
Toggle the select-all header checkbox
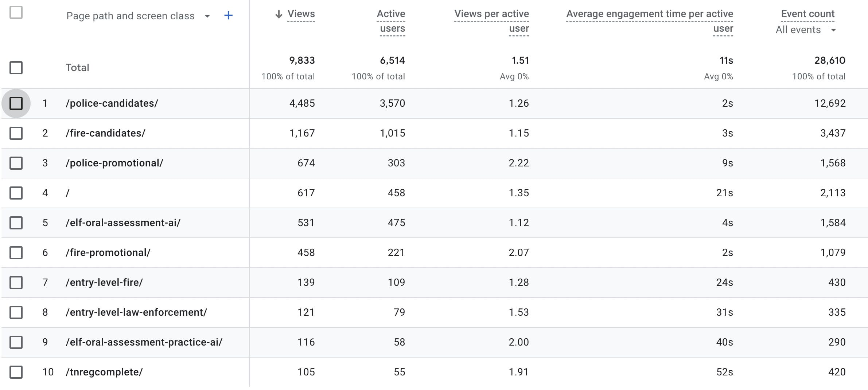coord(16,12)
